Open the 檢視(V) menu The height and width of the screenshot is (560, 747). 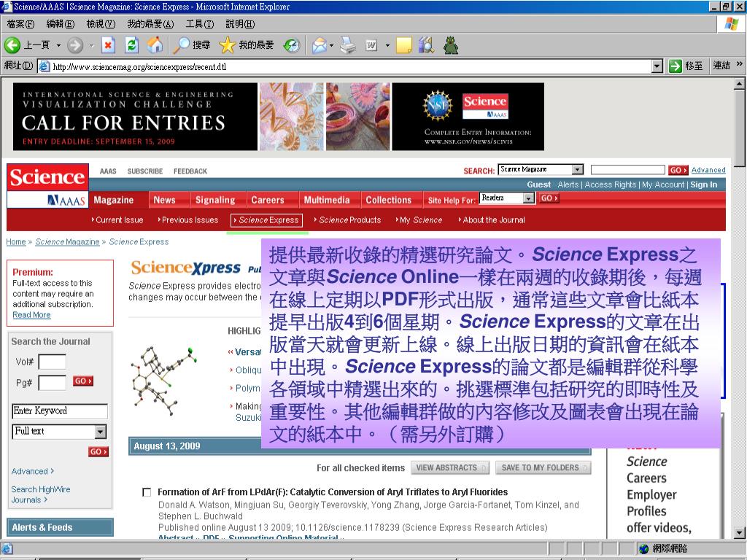coord(101,24)
